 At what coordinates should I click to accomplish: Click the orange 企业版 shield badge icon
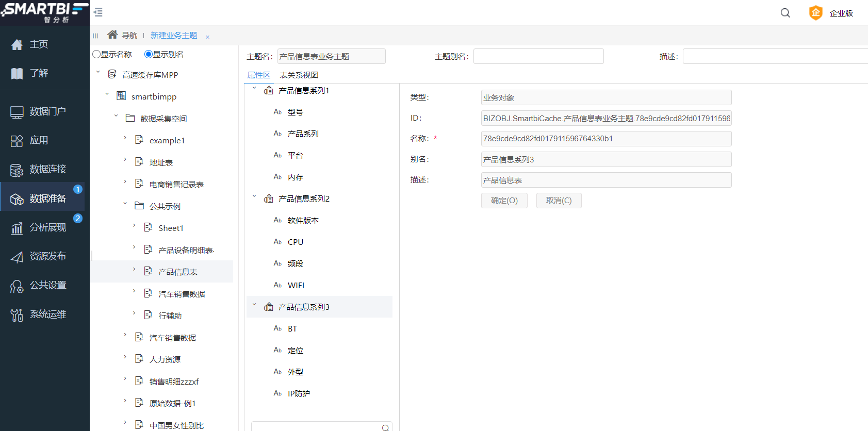point(815,13)
